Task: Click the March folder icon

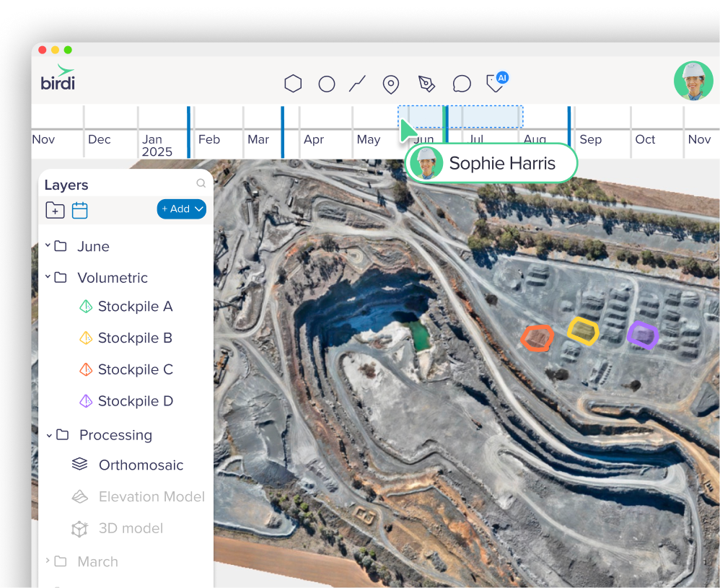Action: (x=61, y=561)
